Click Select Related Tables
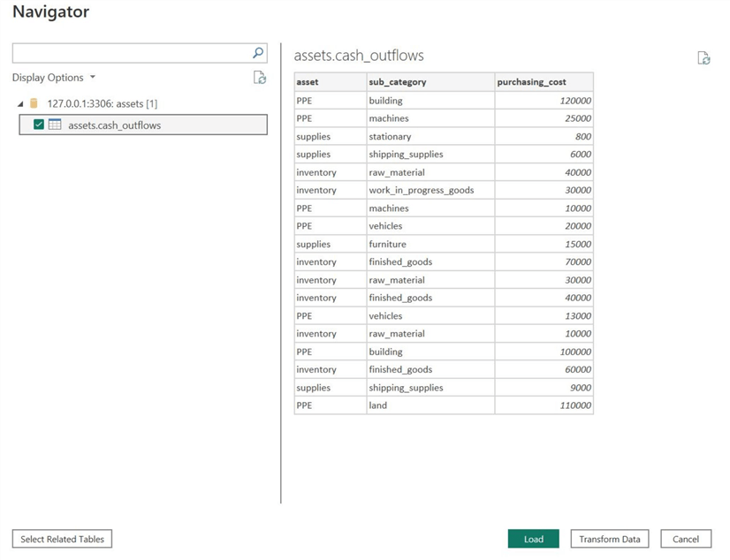Viewport: 730px width, 560px height. tap(62, 539)
